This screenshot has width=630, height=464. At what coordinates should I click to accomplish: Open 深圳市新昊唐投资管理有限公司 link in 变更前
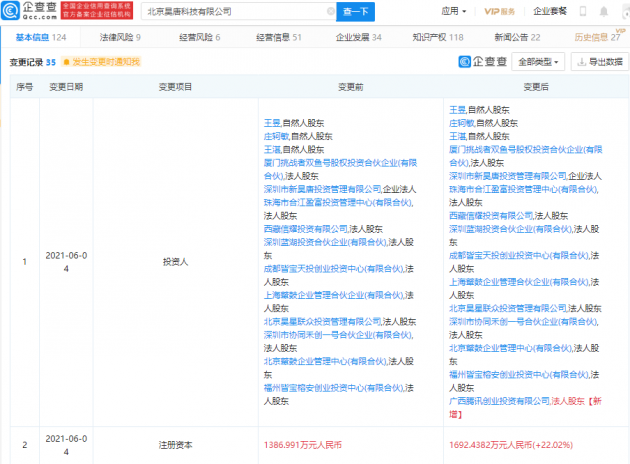(x=322, y=189)
